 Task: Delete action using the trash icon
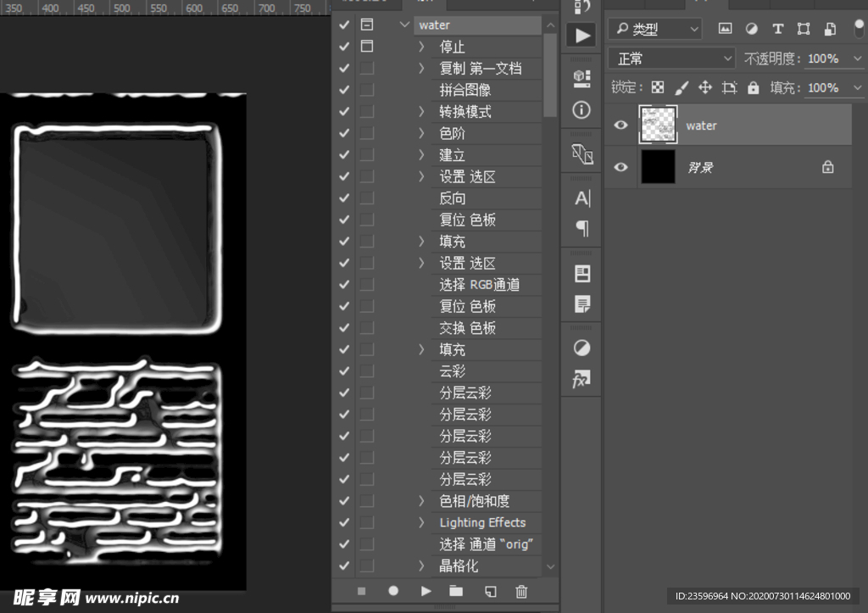[520, 592]
